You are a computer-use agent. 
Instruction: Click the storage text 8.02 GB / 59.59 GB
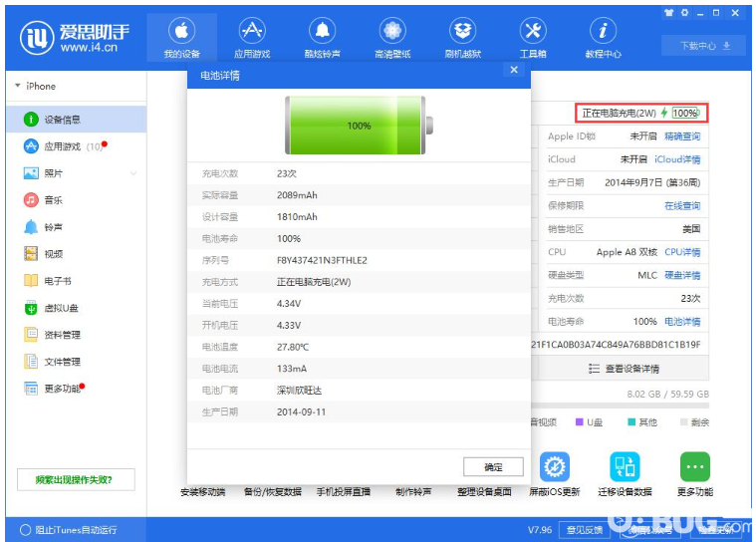coord(667,394)
